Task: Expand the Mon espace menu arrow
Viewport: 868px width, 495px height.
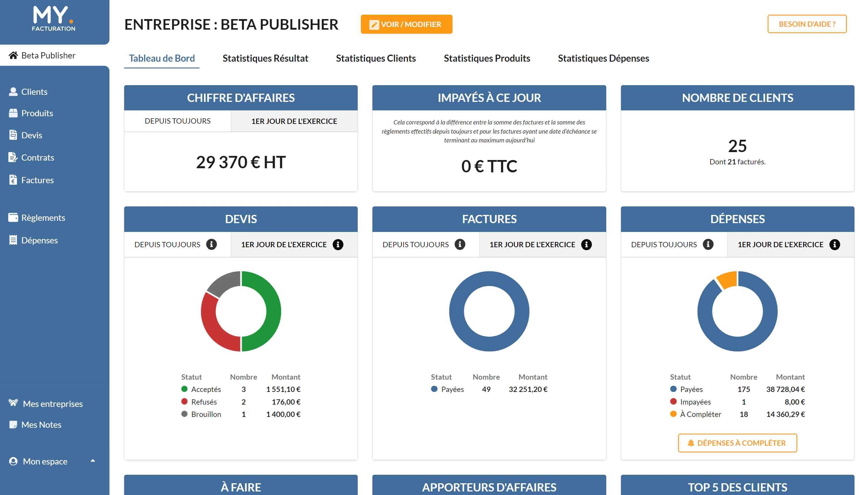Action: 93,461
